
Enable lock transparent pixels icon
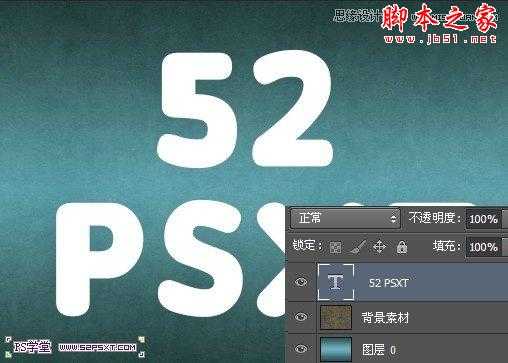click(x=335, y=247)
